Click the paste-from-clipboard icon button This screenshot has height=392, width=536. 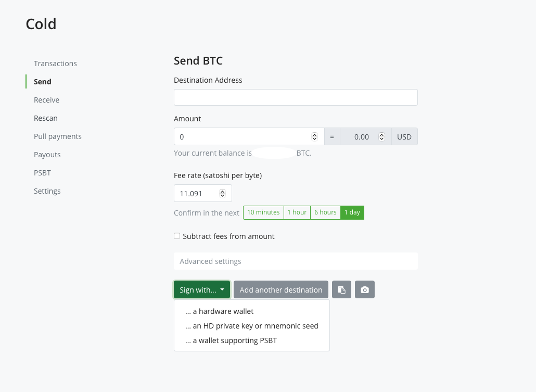pyautogui.click(x=341, y=290)
